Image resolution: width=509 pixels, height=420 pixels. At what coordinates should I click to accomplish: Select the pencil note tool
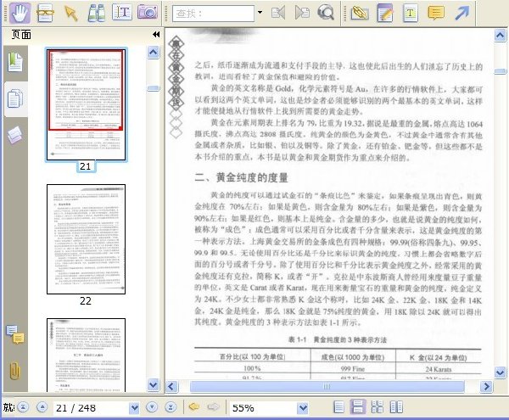385,13
